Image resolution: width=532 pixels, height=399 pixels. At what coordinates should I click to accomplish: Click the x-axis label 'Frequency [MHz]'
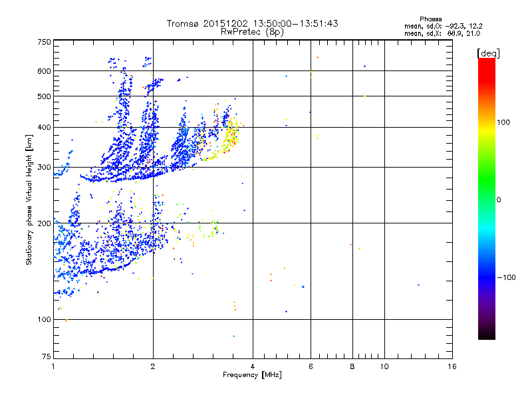(252, 374)
